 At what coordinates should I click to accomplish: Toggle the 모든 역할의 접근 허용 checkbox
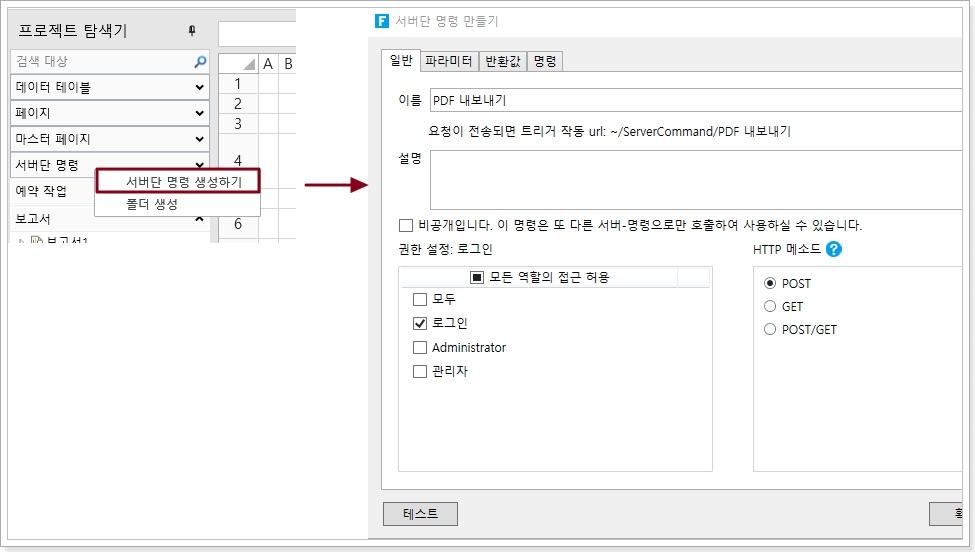[478, 277]
